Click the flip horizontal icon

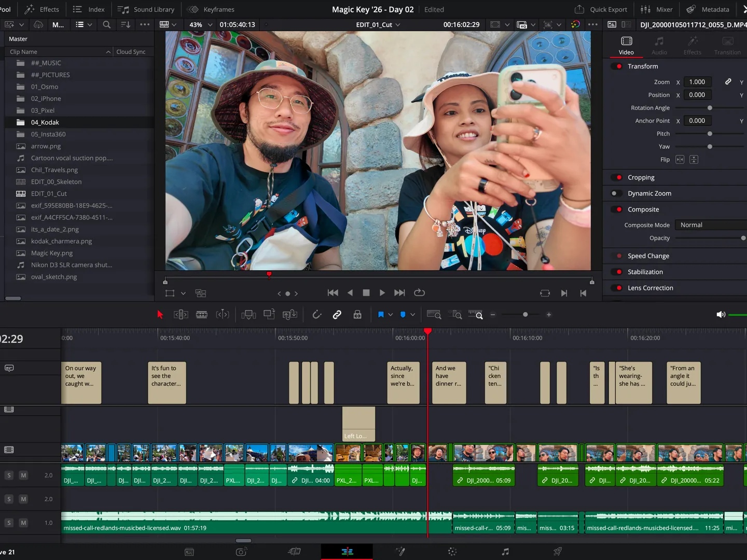click(x=680, y=160)
